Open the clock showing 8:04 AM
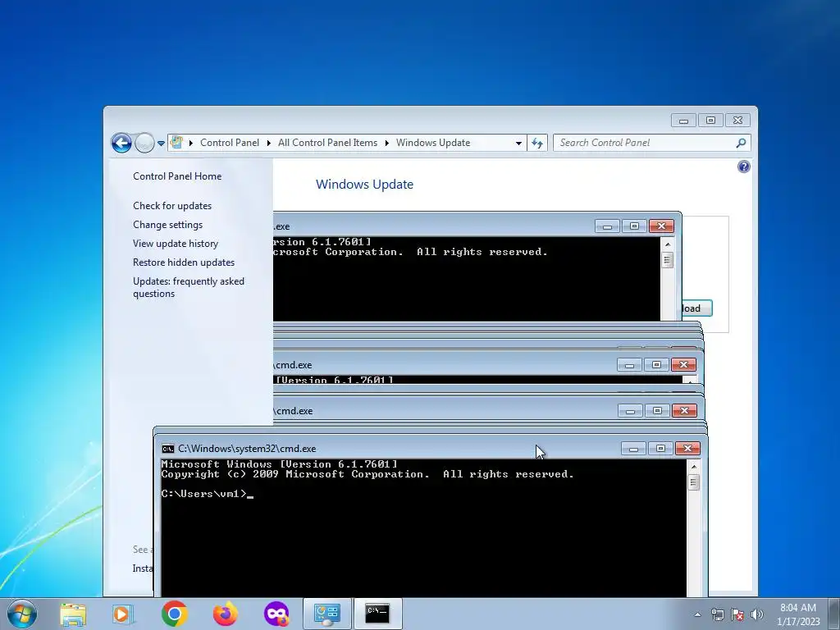 click(798, 614)
